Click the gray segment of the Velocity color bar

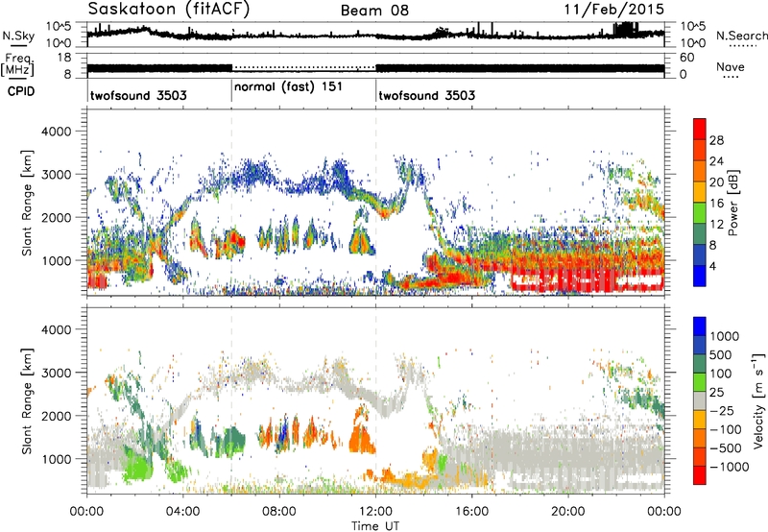700,401
